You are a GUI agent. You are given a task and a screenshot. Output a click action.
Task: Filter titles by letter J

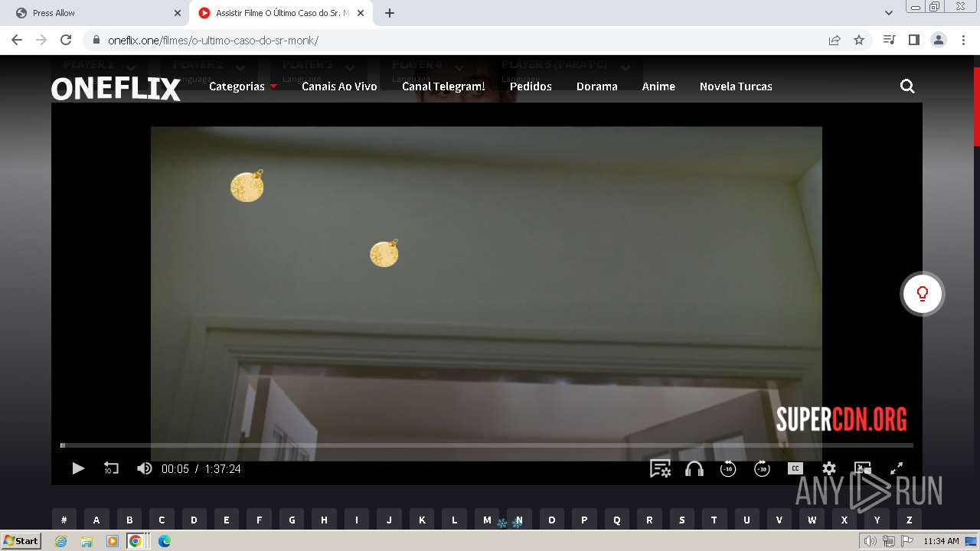pos(389,520)
